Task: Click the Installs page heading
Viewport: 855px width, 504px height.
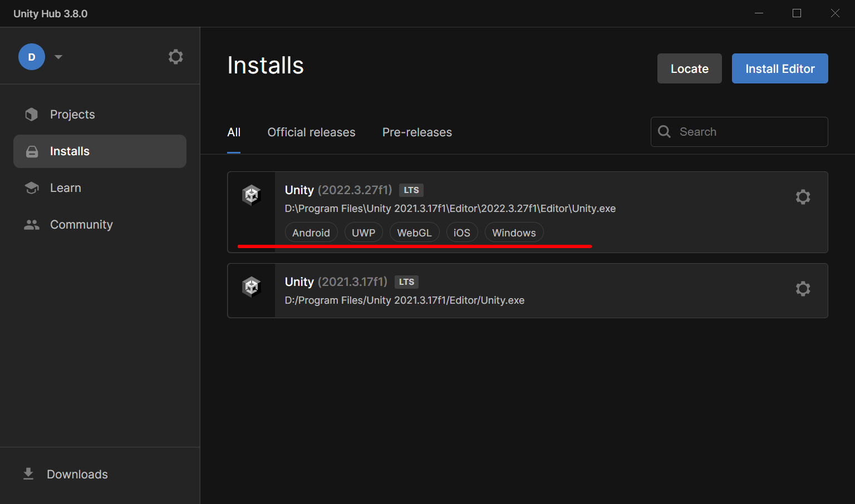Action: [266, 66]
